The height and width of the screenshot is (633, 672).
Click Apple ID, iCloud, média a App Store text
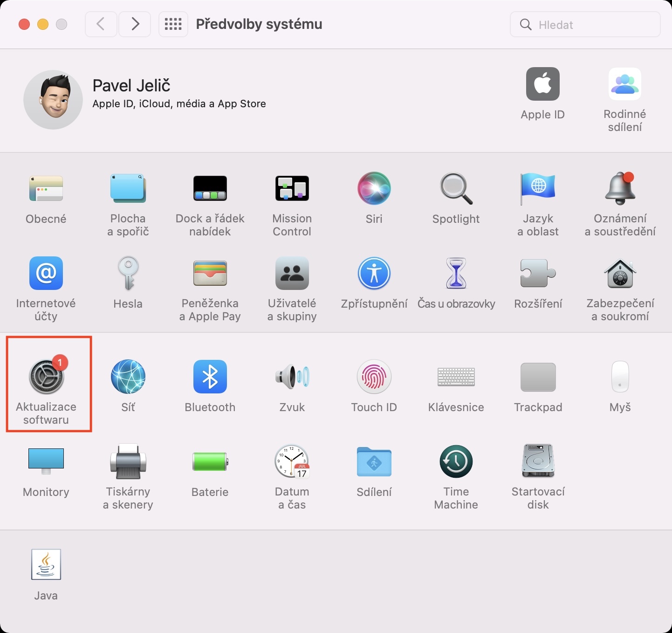click(179, 103)
